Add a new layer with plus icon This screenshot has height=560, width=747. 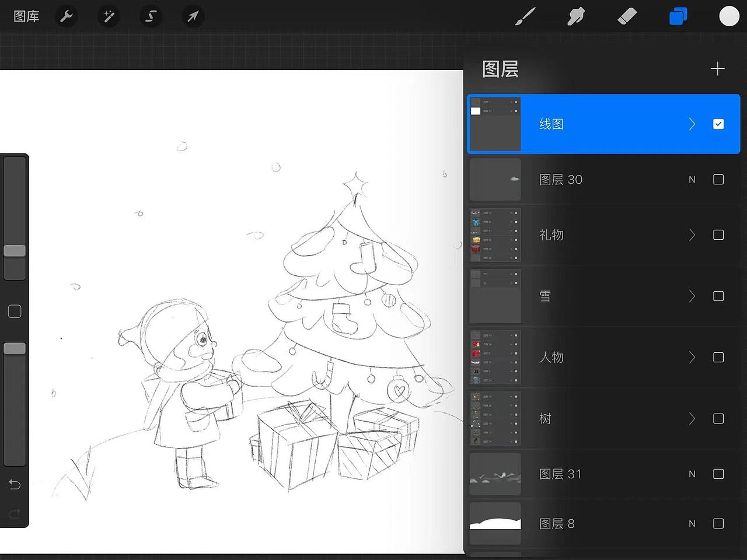click(718, 69)
